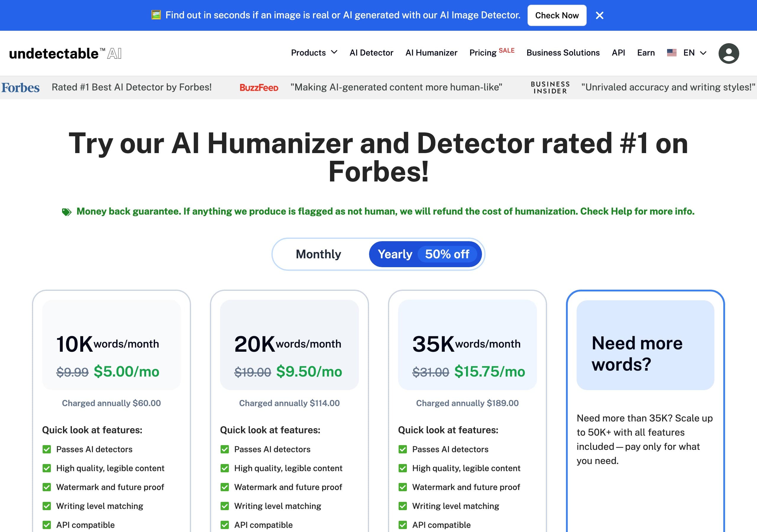The width and height of the screenshot is (757, 532).
Task: Click 20K plan High quality content checkmark
Action: [225, 468]
